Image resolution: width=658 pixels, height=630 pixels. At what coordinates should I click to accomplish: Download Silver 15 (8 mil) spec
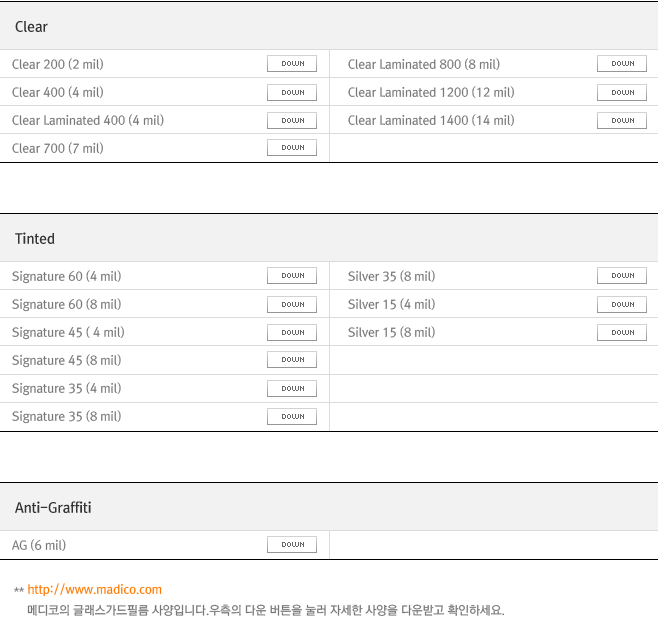[622, 332]
